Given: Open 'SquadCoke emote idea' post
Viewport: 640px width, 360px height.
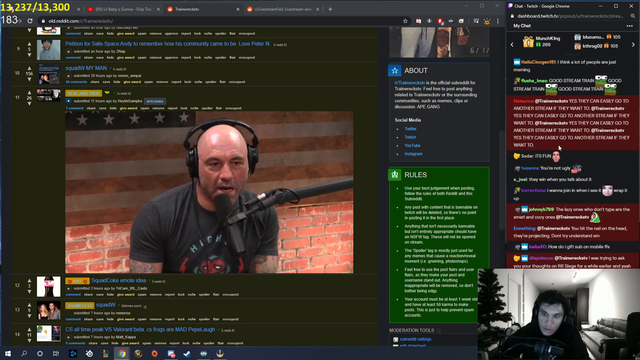Looking at the screenshot, I should tap(119, 280).
